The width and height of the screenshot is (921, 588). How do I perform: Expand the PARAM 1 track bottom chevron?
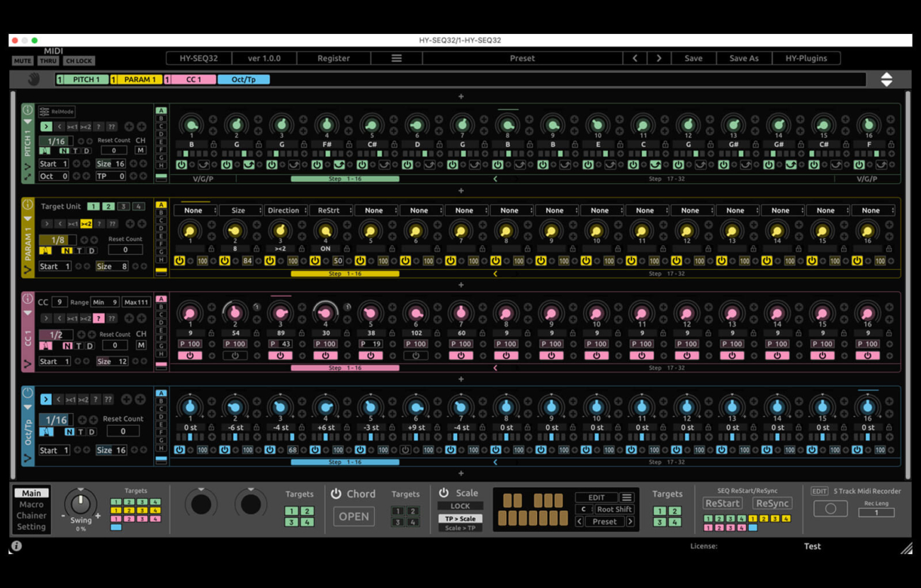click(x=28, y=270)
